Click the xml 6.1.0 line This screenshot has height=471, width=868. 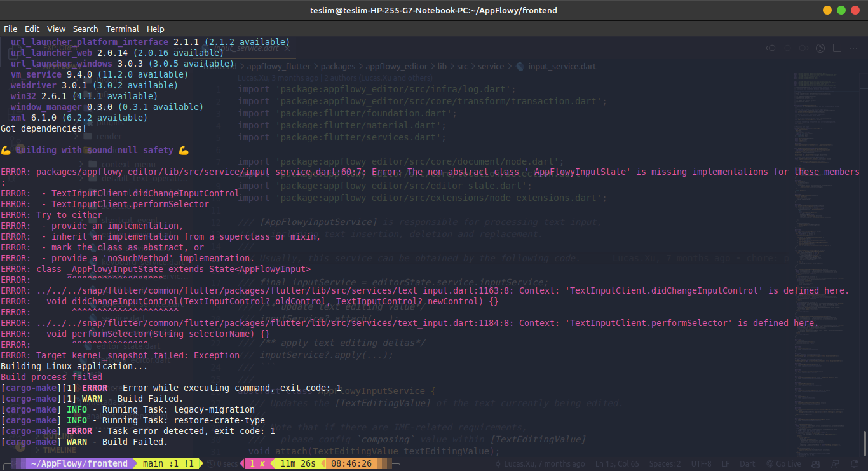[x=79, y=118]
